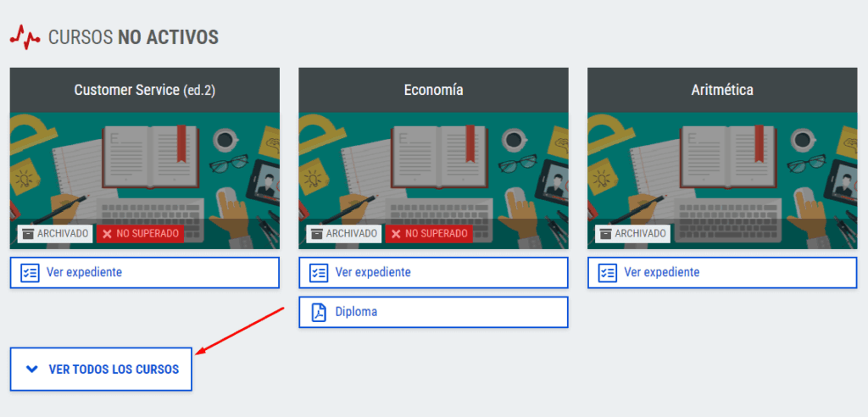Screen dimensions: 868x417
Task: Expand the chevron on Ver Todos Los Cursos
Action: coord(32,369)
